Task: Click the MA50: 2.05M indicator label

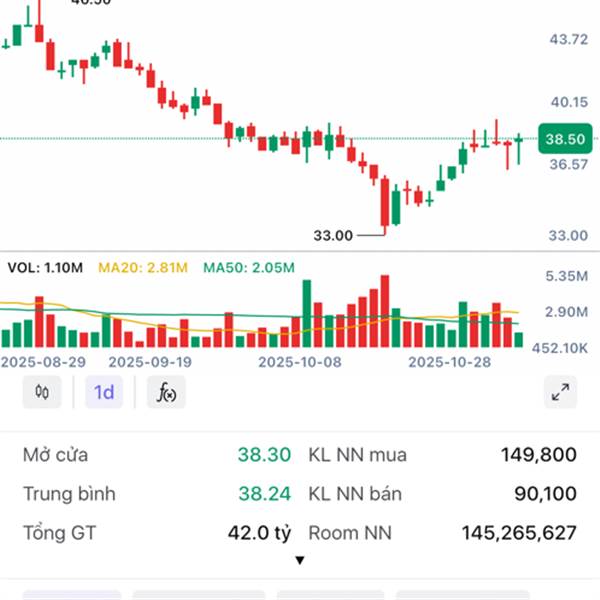Action: pos(249,267)
